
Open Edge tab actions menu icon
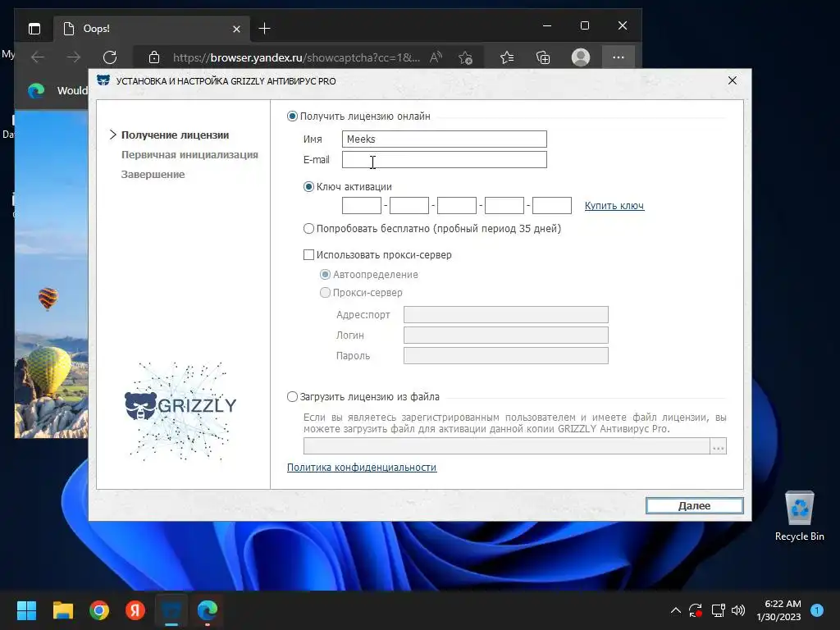click(34, 29)
